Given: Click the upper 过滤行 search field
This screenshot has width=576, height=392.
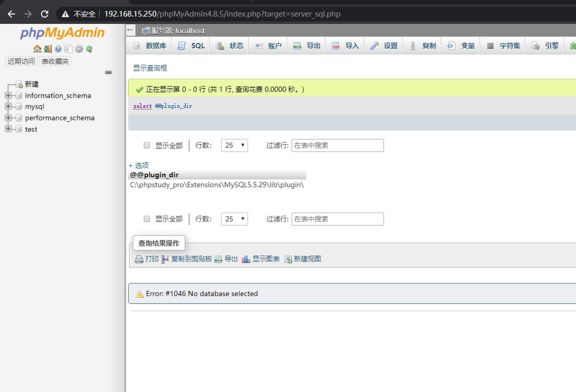Looking at the screenshot, I should [x=338, y=145].
